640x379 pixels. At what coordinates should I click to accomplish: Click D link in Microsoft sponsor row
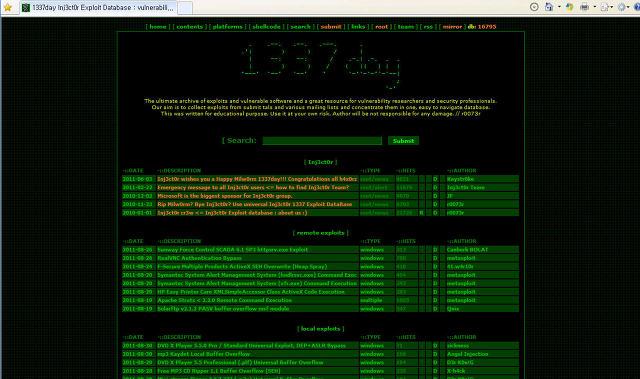point(435,196)
